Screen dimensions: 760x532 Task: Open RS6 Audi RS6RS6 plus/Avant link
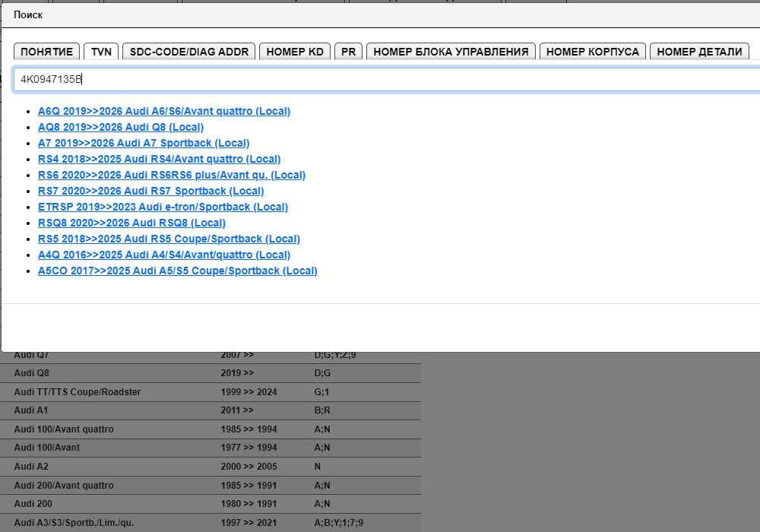click(172, 175)
